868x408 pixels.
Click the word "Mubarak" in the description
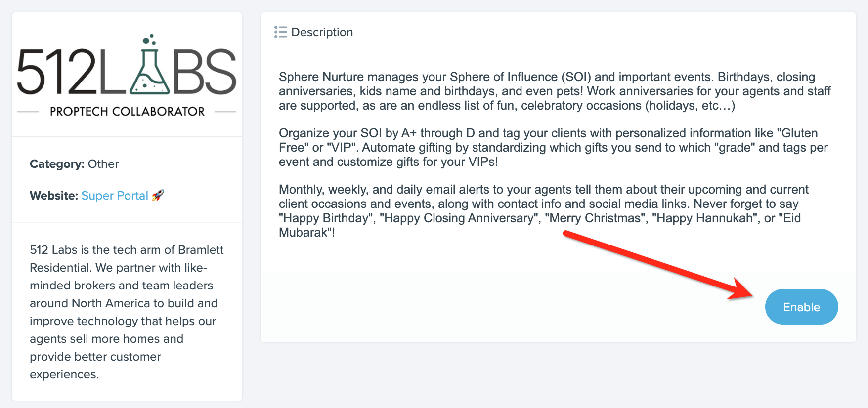pos(304,233)
